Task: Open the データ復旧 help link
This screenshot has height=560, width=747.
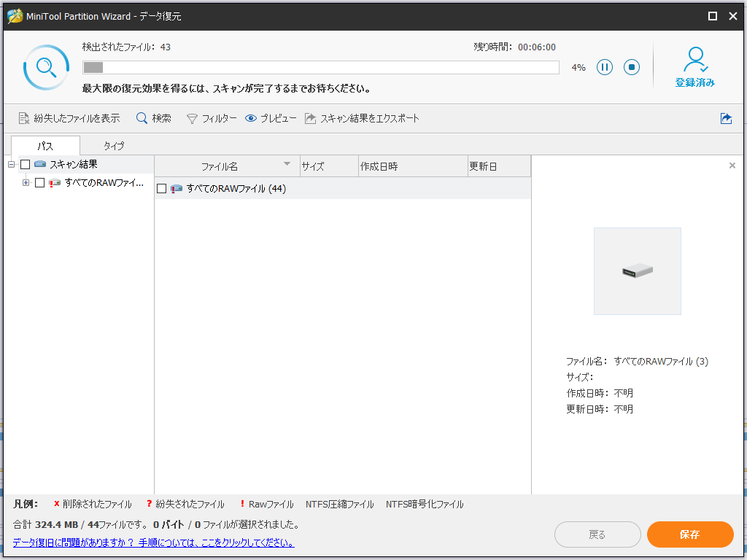Action: click(153, 542)
